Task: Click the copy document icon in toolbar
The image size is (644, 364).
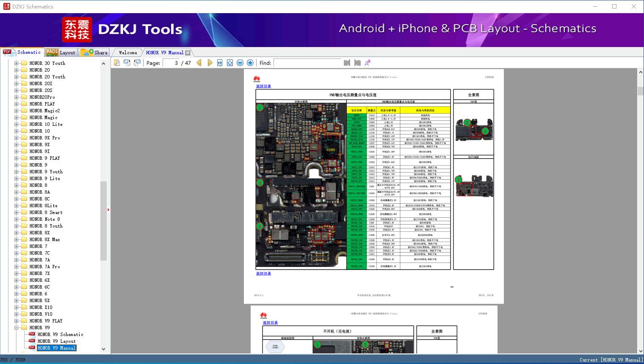Action: pos(116,63)
